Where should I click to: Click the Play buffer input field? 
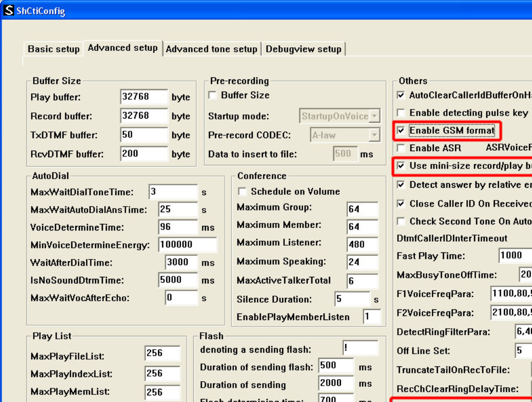click(144, 97)
